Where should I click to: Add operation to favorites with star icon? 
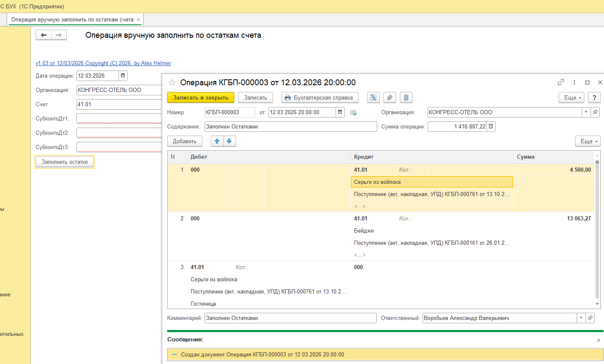point(172,82)
